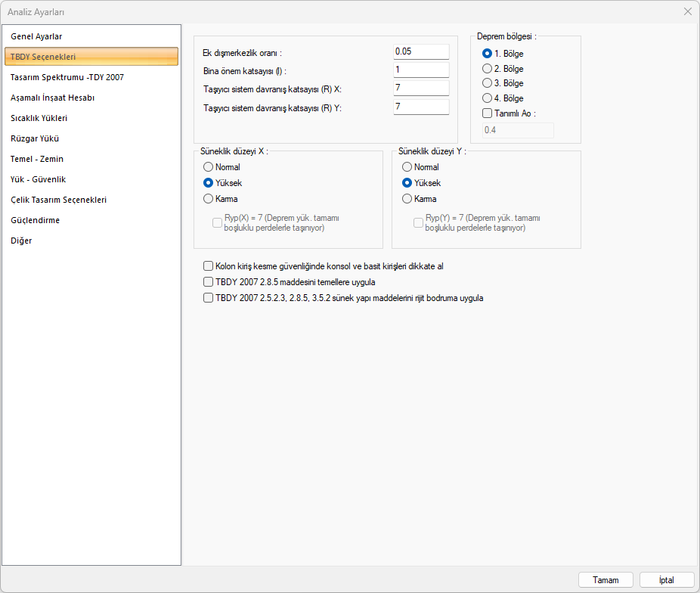Select 2. Bölge earthquake zone
The height and width of the screenshot is (593, 700).
488,68
